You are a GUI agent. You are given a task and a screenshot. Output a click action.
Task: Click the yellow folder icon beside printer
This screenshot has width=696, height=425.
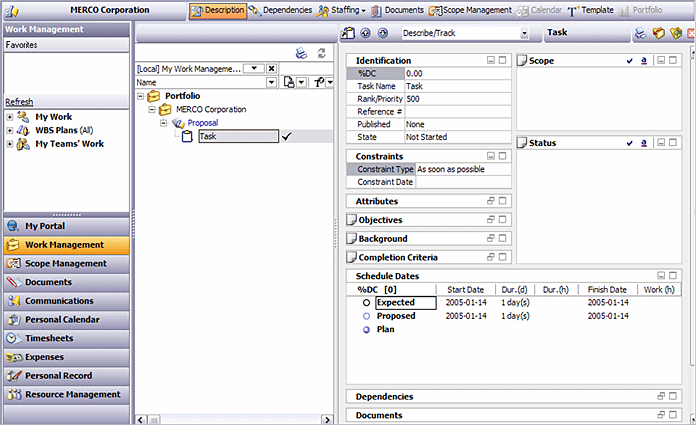click(x=658, y=33)
